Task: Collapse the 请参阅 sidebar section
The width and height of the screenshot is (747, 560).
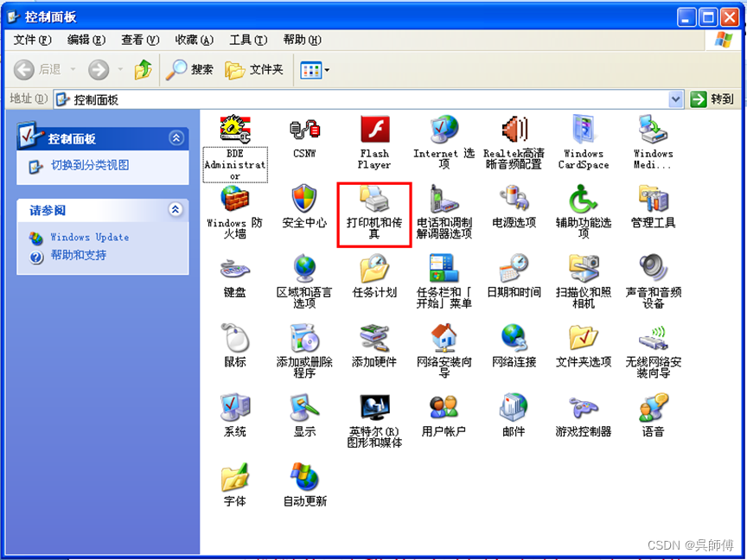Action: [176, 209]
